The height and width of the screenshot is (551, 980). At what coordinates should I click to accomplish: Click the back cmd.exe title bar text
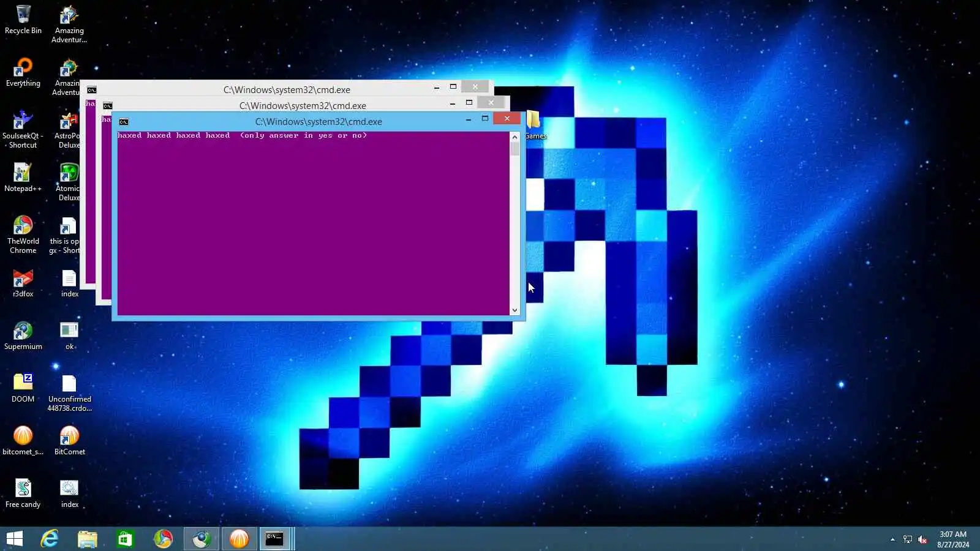[x=287, y=90]
